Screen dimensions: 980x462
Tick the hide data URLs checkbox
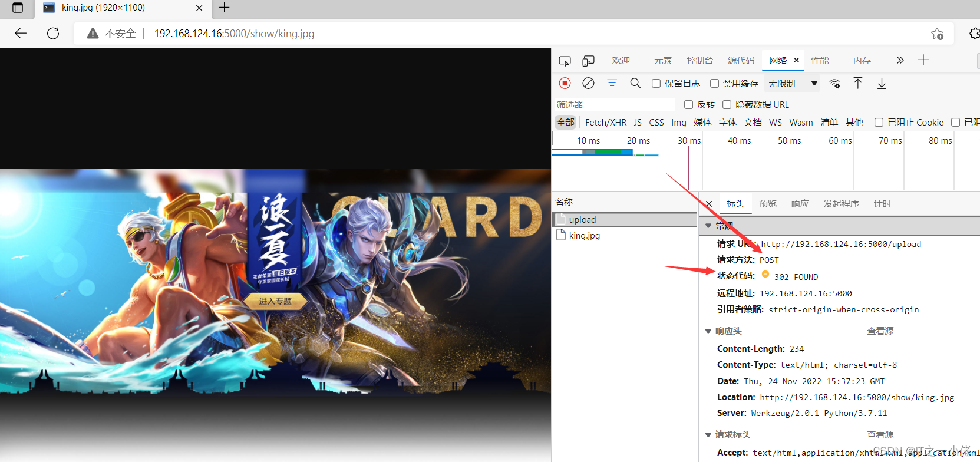point(727,105)
